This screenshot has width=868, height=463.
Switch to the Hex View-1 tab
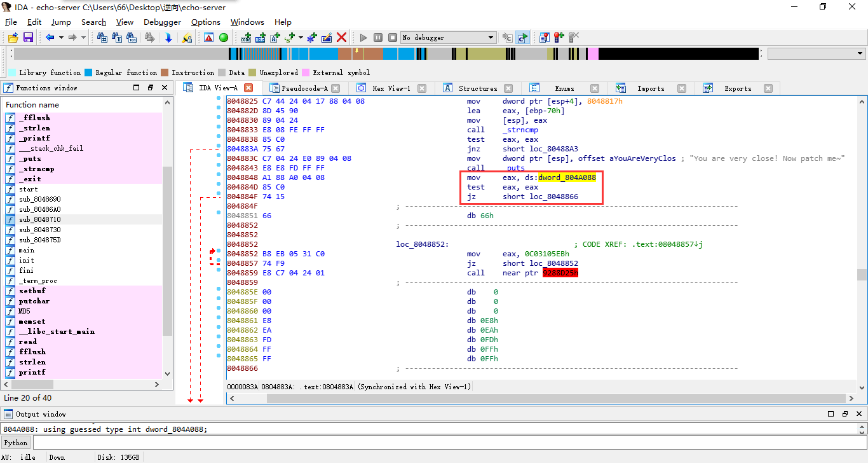[x=392, y=88]
